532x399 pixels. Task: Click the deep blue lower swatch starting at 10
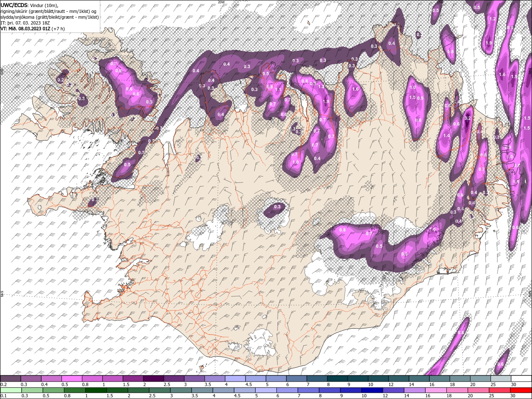coord(372,390)
